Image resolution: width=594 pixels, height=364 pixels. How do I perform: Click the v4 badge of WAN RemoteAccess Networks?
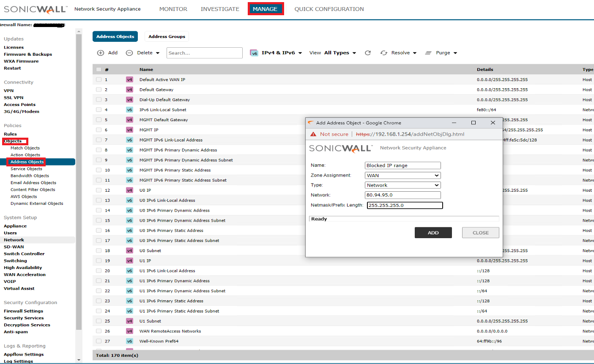[129, 331]
